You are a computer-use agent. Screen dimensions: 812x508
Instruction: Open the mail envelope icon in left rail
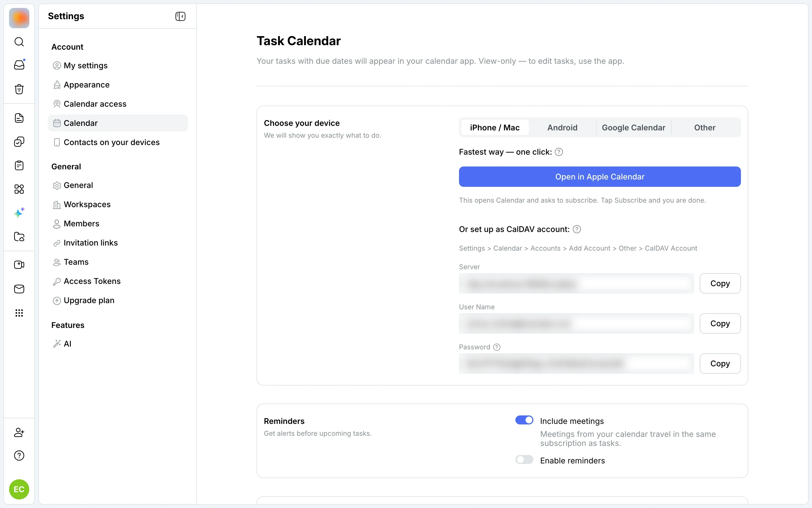pyautogui.click(x=19, y=289)
